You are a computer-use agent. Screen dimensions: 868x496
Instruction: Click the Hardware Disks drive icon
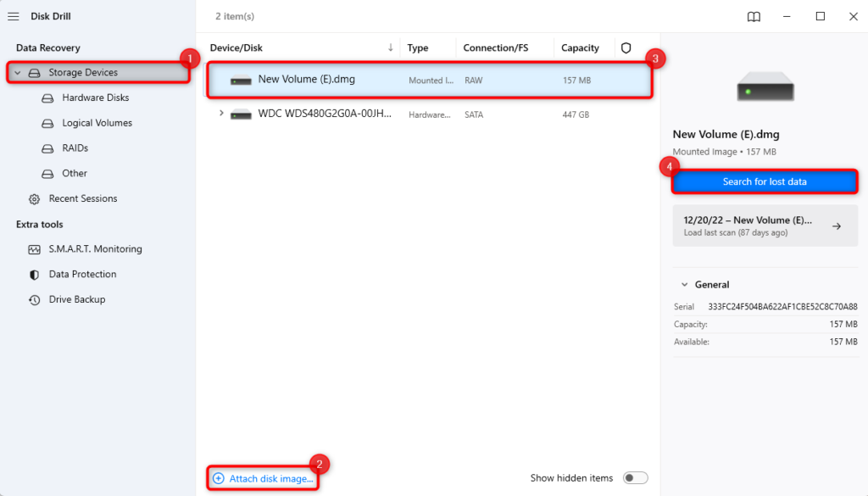47,98
